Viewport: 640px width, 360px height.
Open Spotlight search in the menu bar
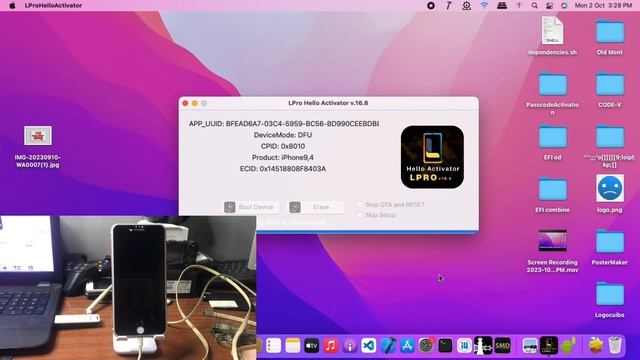534,5
